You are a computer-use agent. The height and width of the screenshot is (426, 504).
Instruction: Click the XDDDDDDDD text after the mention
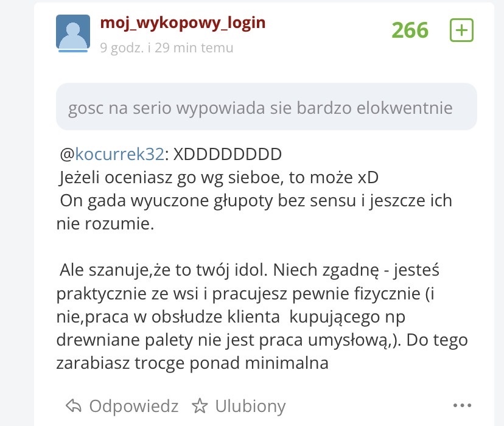(x=228, y=154)
